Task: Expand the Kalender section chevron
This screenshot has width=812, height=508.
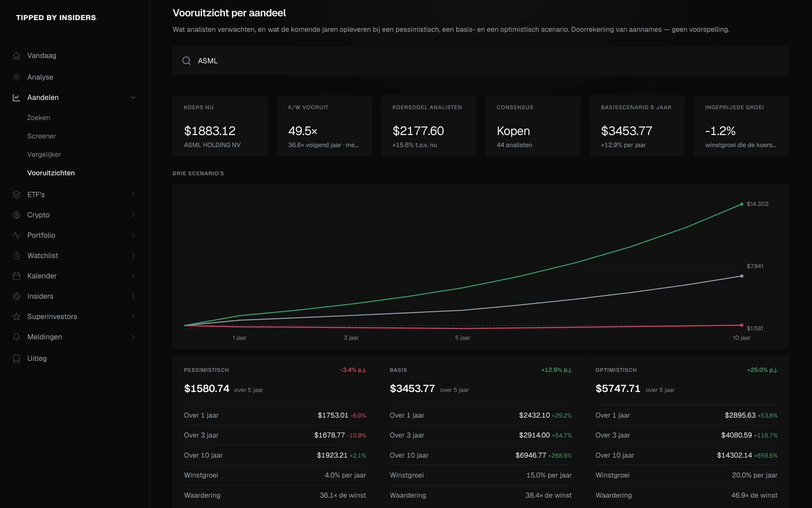Action: [x=133, y=276]
